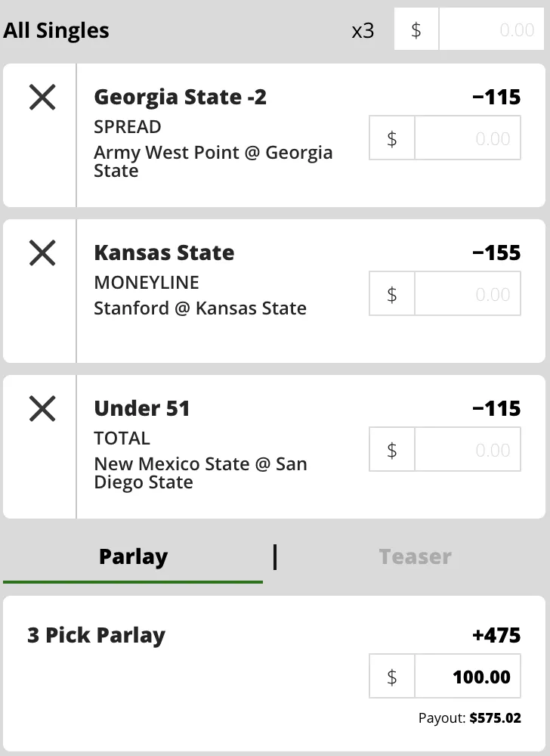Click New Mexico State @ San Diego State matchup
550x756 pixels.
point(200,472)
